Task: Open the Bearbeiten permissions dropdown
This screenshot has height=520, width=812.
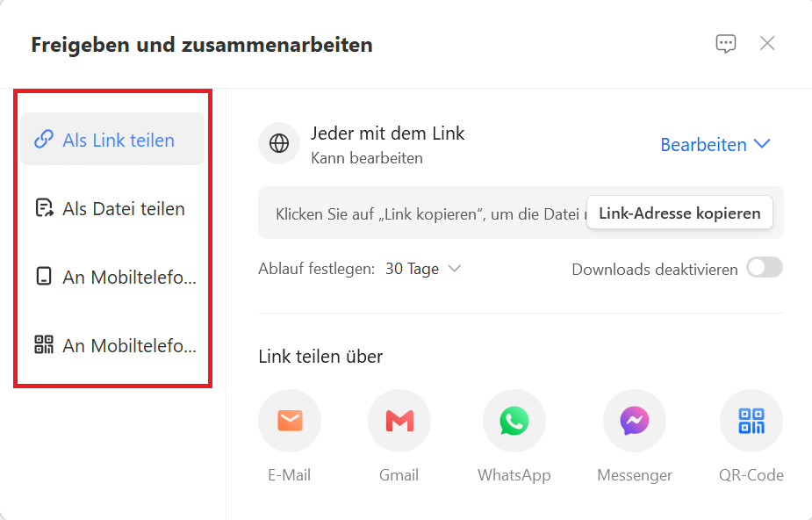Action: (x=706, y=144)
